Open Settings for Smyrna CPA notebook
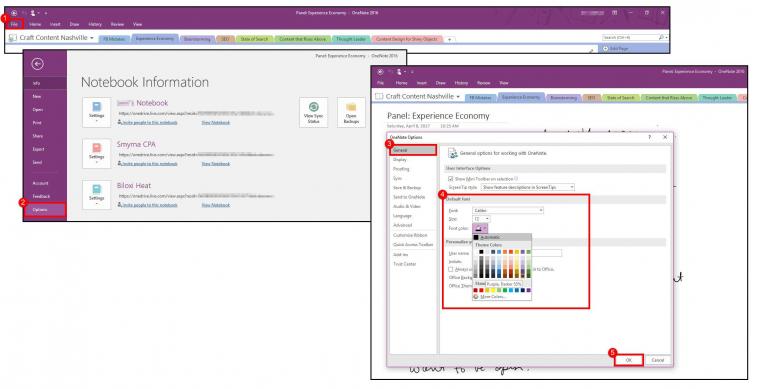This screenshot has height=389, width=760. (96, 154)
